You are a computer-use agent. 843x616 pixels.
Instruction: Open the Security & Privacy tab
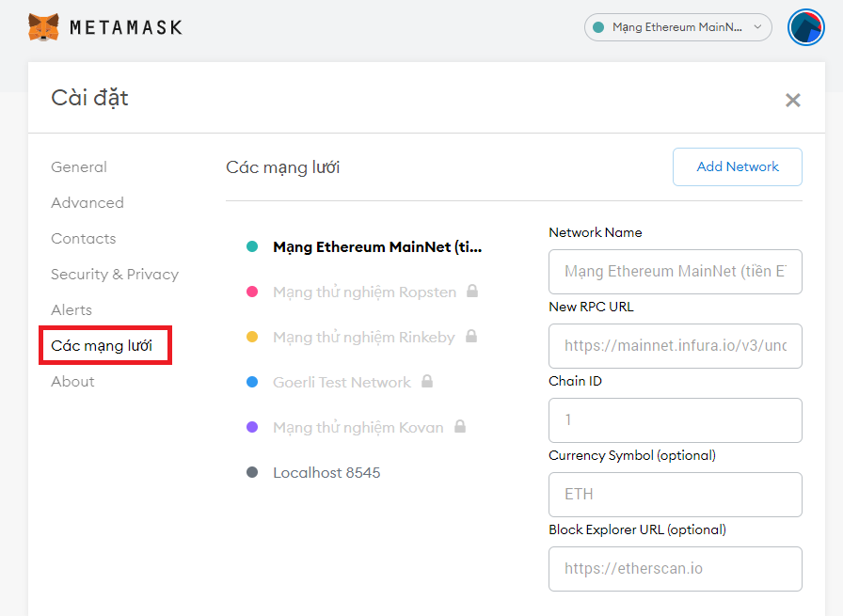115,274
